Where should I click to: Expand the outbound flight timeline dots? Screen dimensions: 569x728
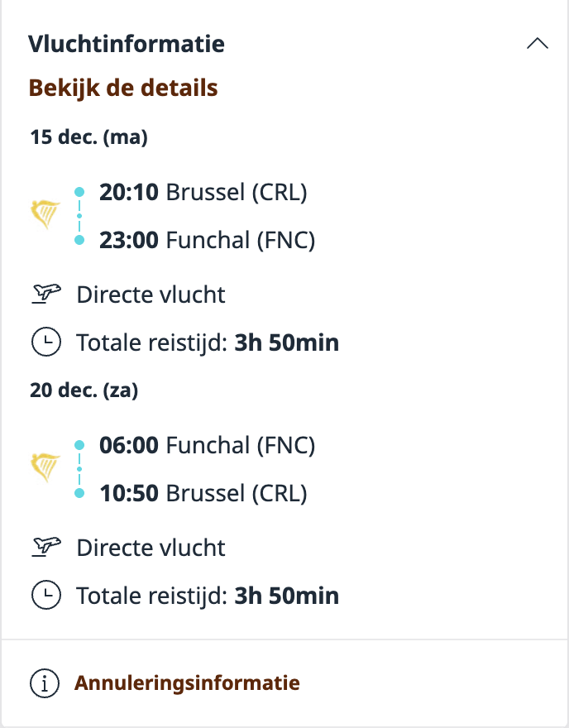(x=79, y=215)
